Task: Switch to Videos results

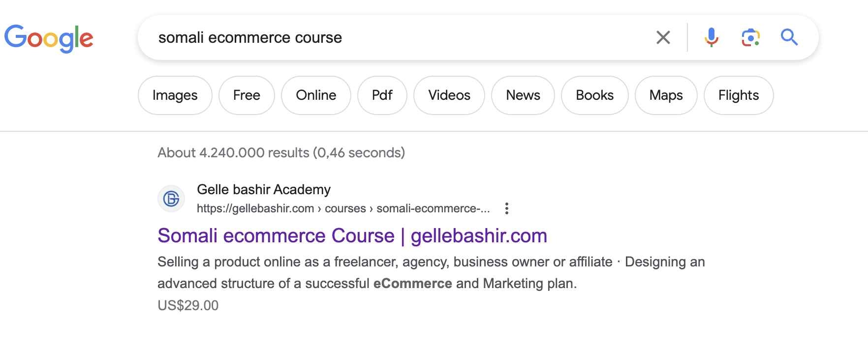Action: coord(449,95)
